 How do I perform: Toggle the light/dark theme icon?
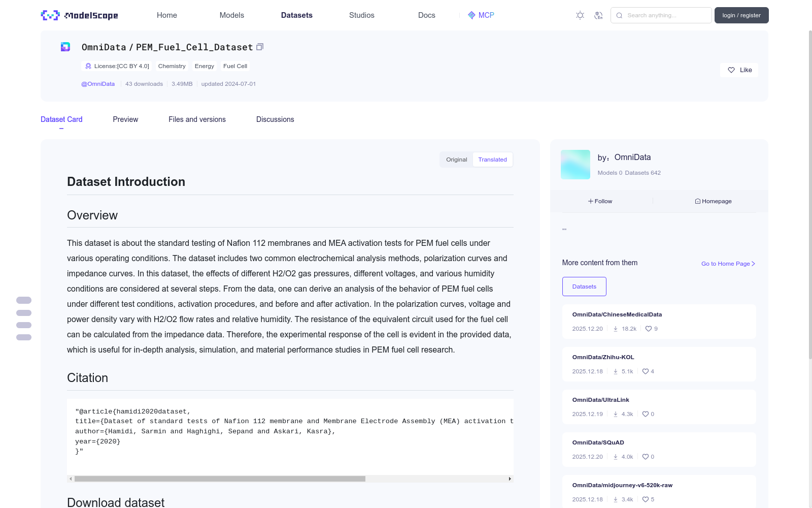(x=580, y=15)
